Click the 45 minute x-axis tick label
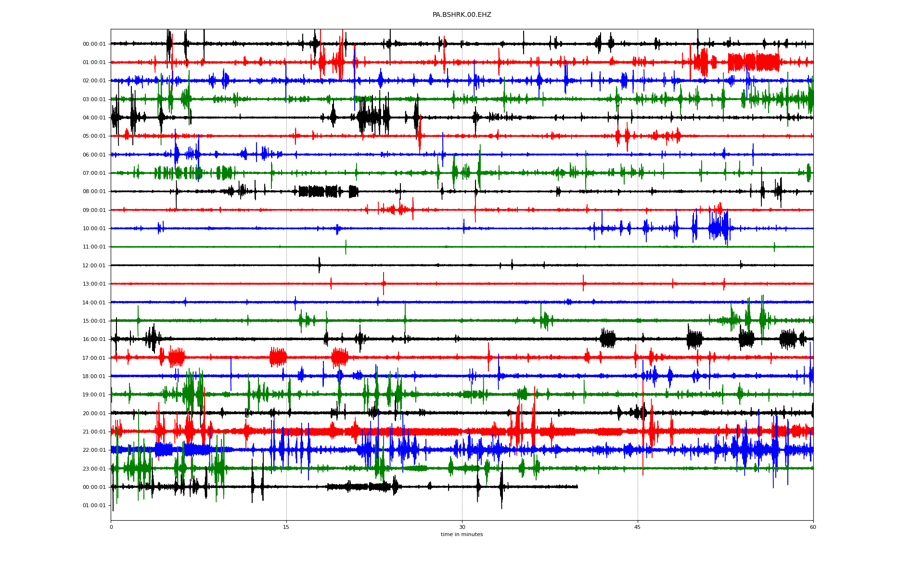This screenshot has width=924, height=578. 637,527
